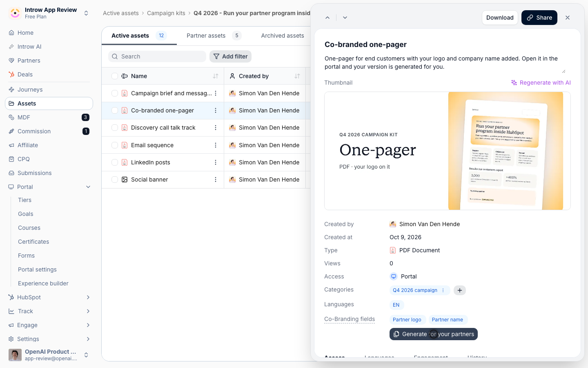This screenshot has height=368, width=588.
Task: Click into the assets Search field
Action: (157, 56)
